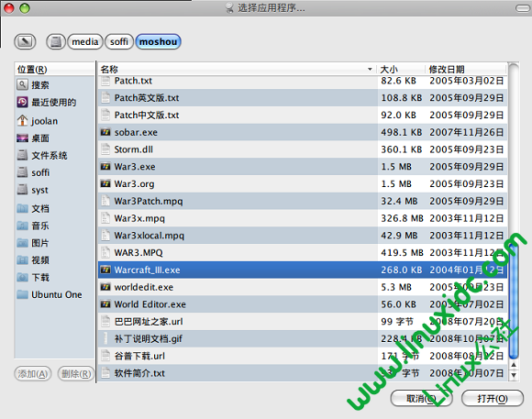Go to the root drive path button

pyautogui.click(x=56, y=42)
